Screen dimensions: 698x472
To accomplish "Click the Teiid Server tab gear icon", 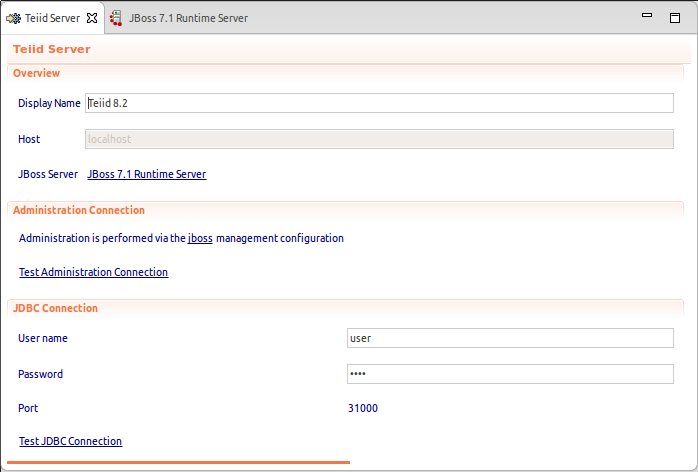I will pyautogui.click(x=13, y=18).
